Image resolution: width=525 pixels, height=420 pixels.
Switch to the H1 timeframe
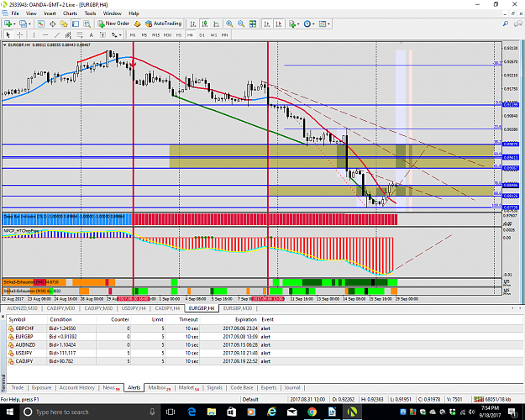click(x=179, y=34)
